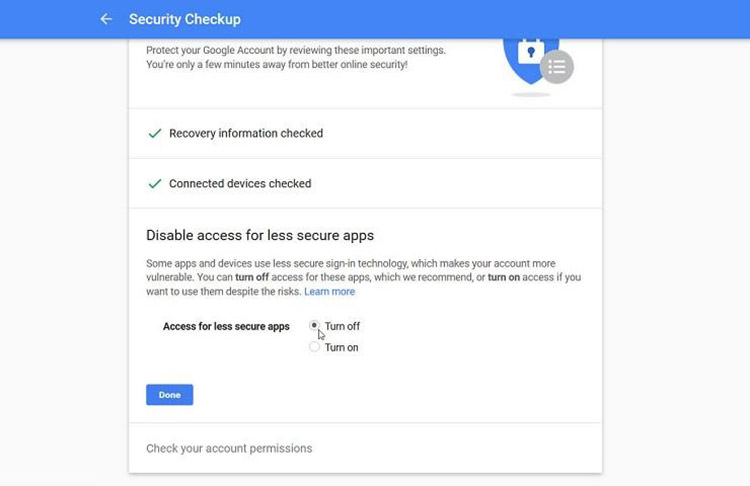Viewport: 750px width, 486px height.
Task: Select the Turn on radio button
Action: tap(314, 347)
